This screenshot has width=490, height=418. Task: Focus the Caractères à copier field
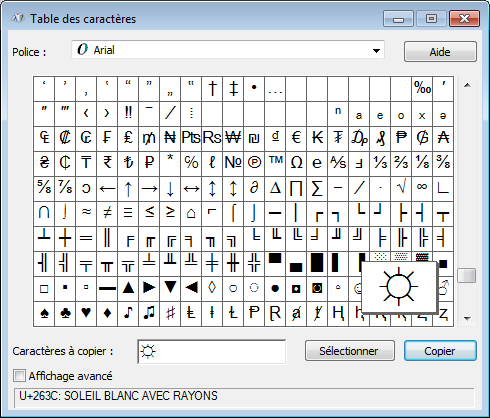coord(212,352)
